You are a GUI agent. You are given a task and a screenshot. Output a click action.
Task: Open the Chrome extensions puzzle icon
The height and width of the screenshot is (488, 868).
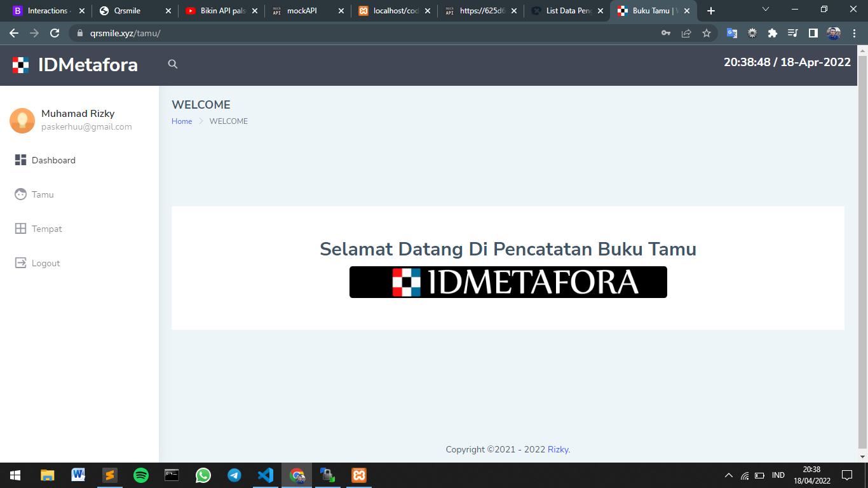click(x=773, y=33)
